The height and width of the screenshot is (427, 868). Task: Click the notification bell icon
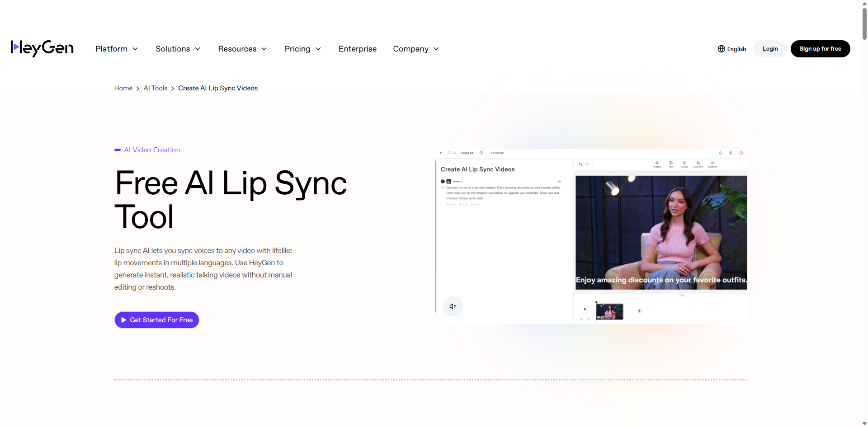pyautogui.click(x=721, y=153)
